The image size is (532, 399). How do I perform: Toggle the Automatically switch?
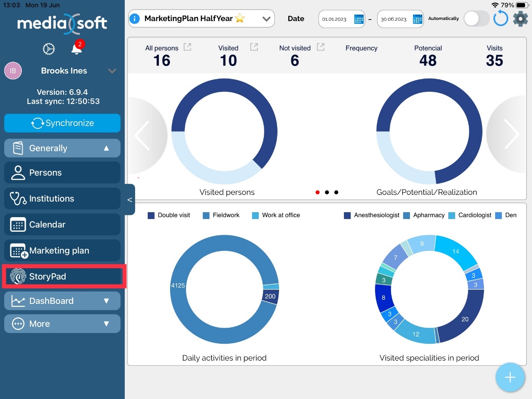[476, 18]
